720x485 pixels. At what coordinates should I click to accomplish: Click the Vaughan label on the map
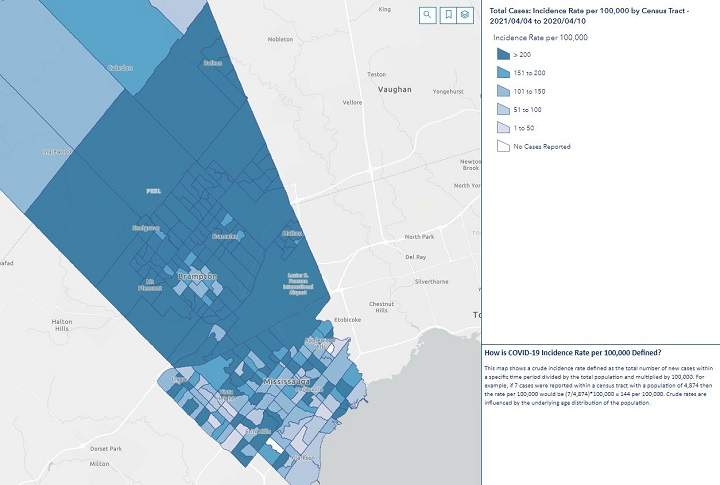point(394,90)
